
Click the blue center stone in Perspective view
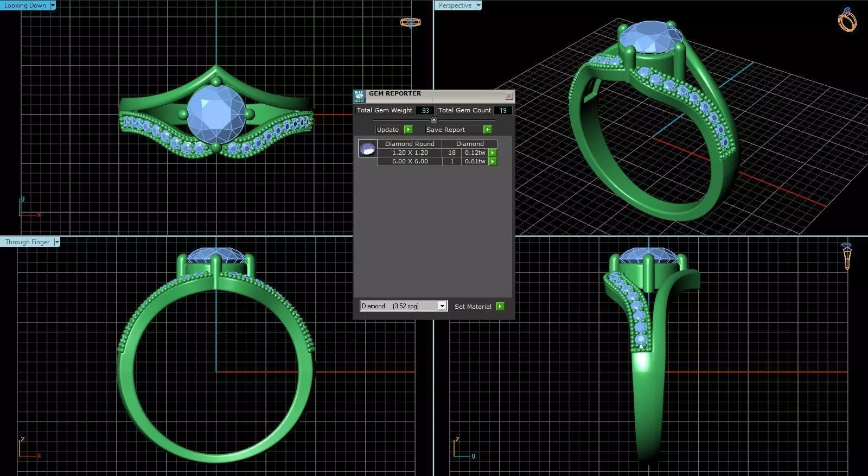pyautogui.click(x=650, y=37)
